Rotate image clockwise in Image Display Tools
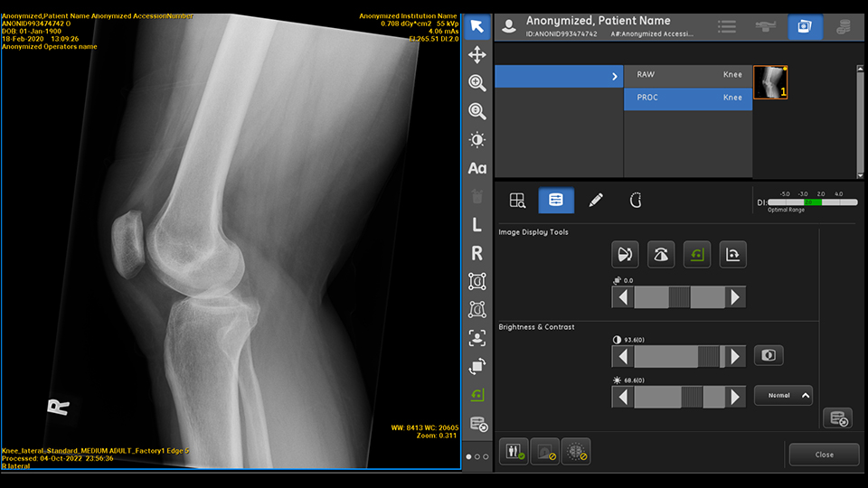The image size is (868, 488). pos(732,255)
